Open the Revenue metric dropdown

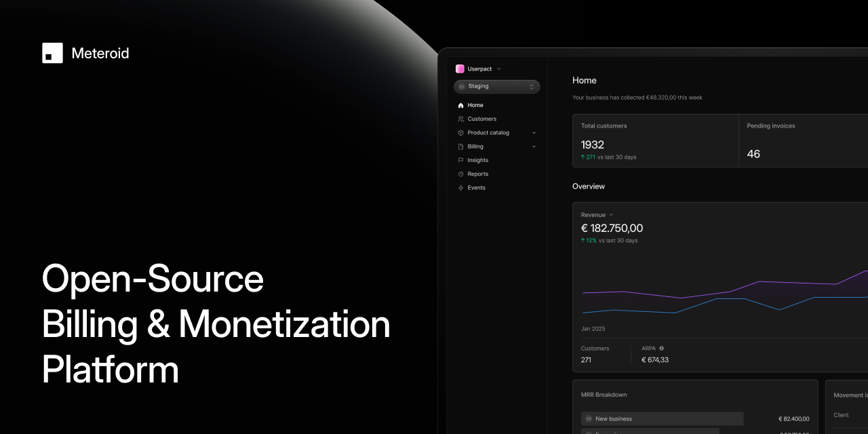coord(597,215)
